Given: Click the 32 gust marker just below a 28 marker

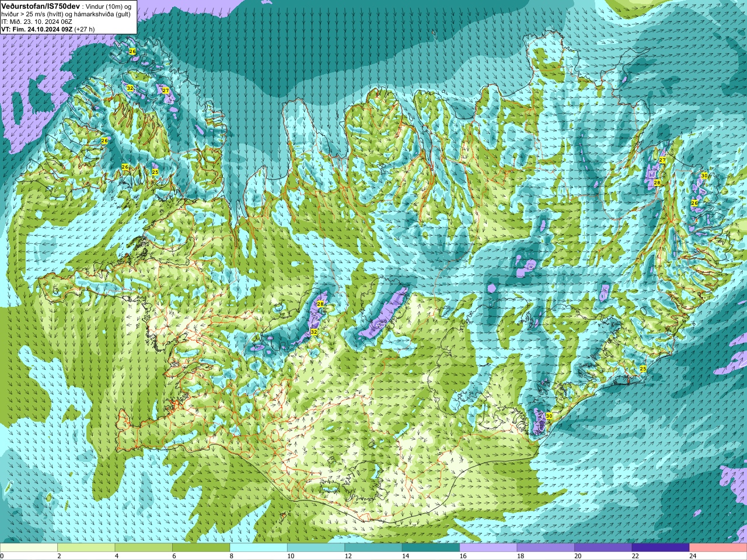Looking at the screenshot, I should click(x=314, y=332).
